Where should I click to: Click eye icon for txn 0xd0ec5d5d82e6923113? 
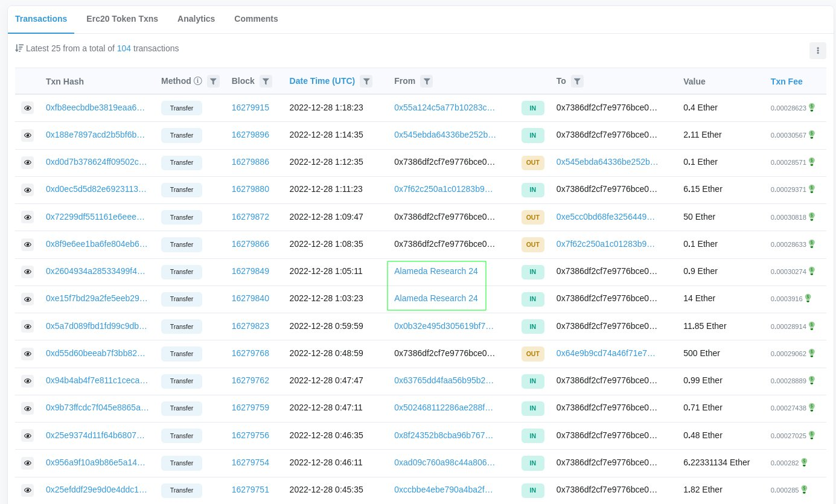(28, 190)
